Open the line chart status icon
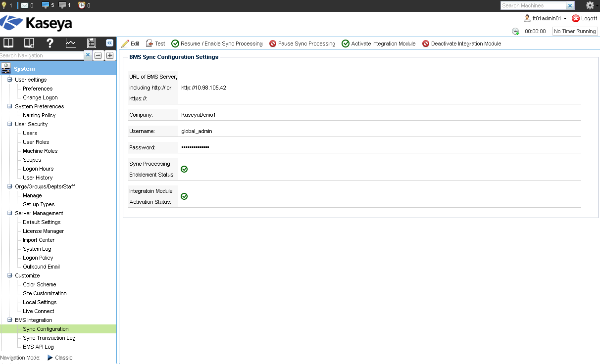The width and height of the screenshot is (600, 364). [71, 43]
